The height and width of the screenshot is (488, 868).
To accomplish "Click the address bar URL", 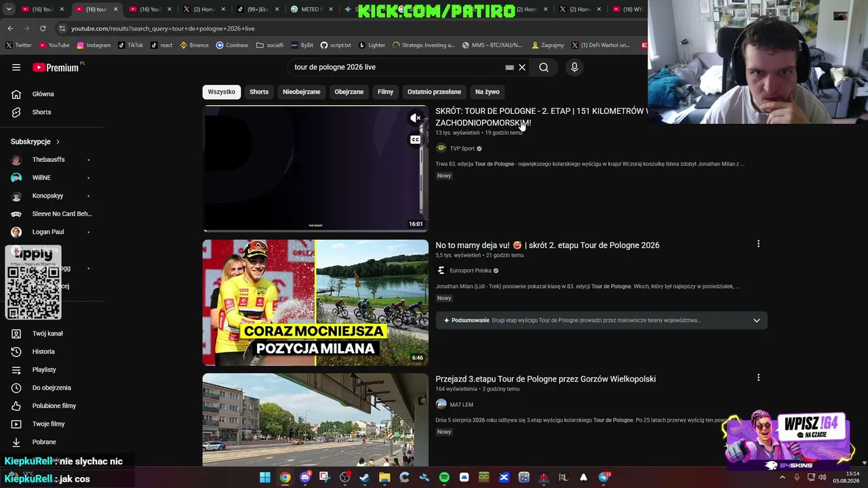I will 163,28.
